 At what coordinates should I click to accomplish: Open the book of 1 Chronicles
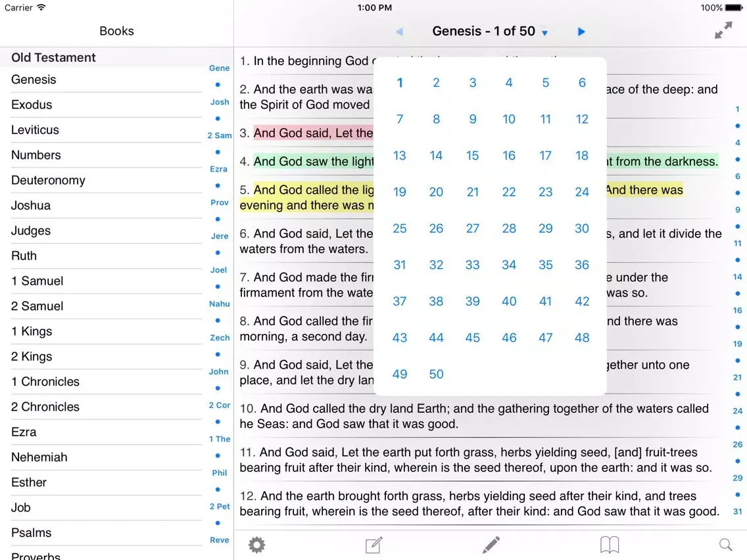(x=107, y=382)
